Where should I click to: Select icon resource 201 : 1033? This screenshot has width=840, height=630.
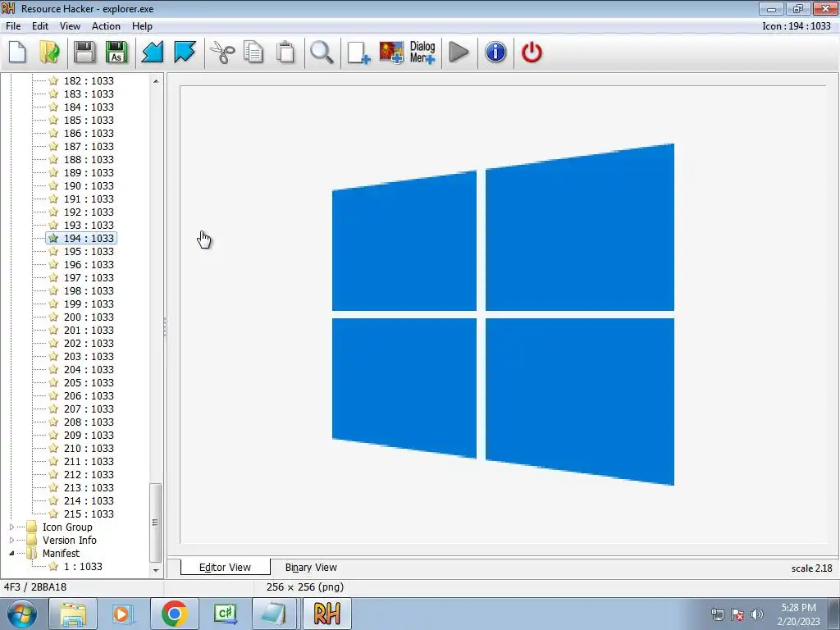(89, 330)
